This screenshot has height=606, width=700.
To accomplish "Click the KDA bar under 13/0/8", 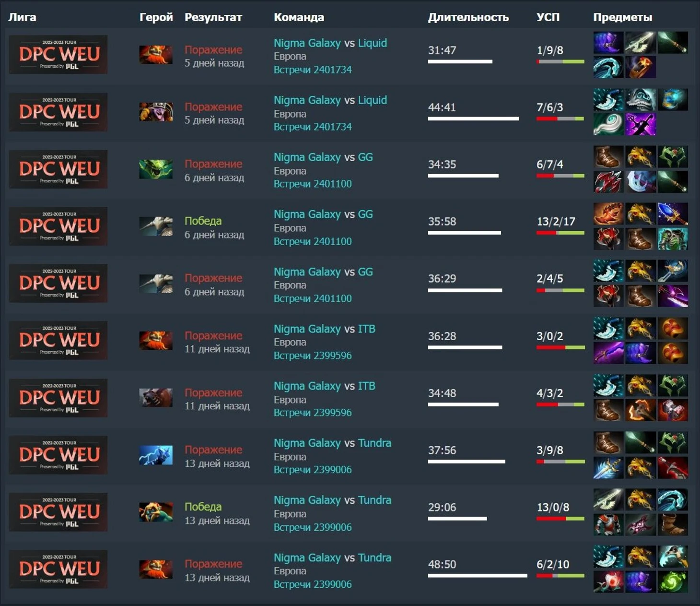I will click(x=560, y=519).
